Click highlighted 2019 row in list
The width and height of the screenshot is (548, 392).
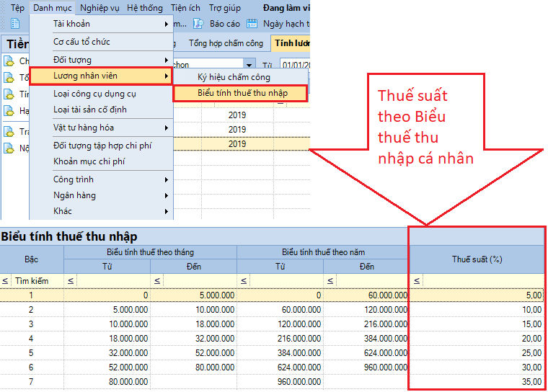(242, 144)
